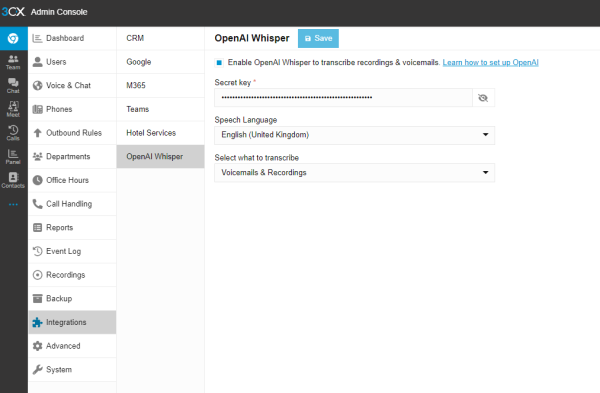Screen dimensions: 600x393
Task: Click the Voice & Chat globe icon
Action: point(38,85)
